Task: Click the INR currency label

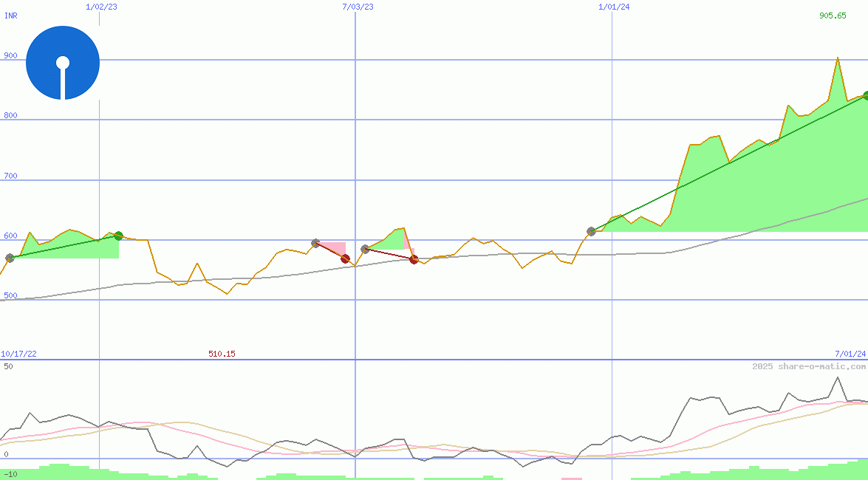Action: pyautogui.click(x=11, y=16)
